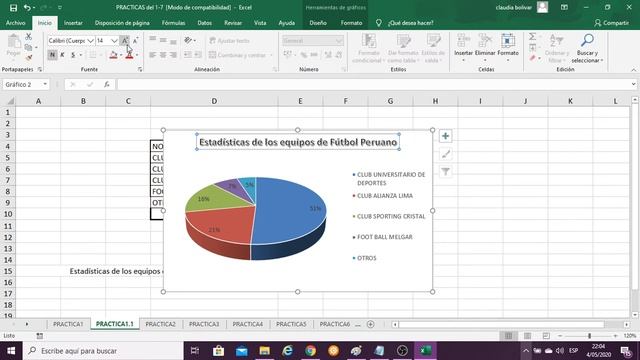Toggle italic (K) formatting
Image resolution: width=640 pixels, height=360 pixels.
click(x=62, y=55)
